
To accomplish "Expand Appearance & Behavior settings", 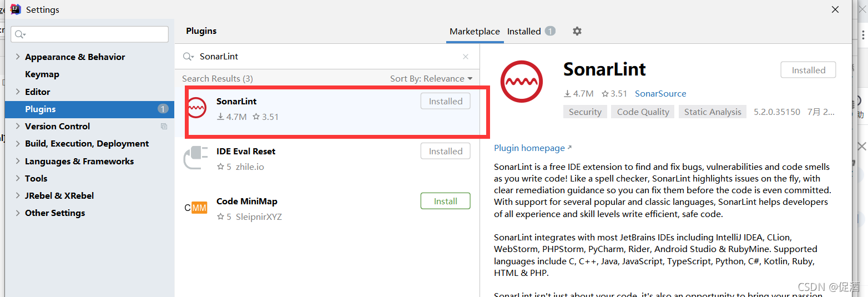I will [18, 57].
